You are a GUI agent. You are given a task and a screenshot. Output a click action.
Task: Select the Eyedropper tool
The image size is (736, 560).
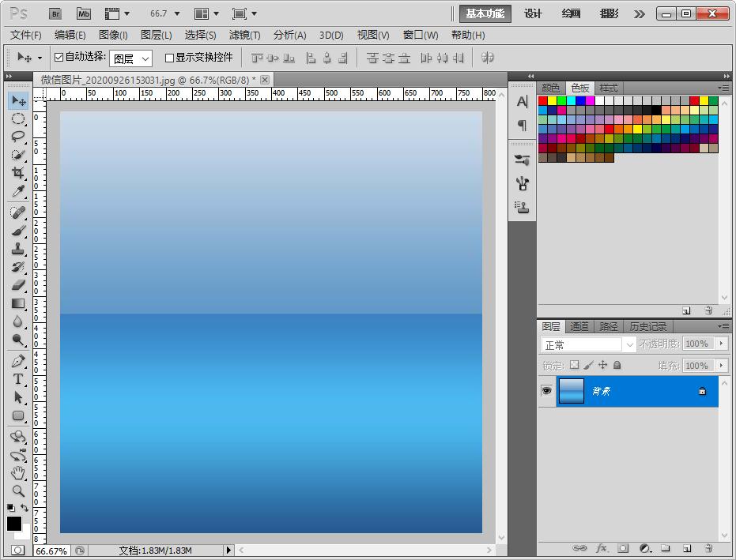18,192
